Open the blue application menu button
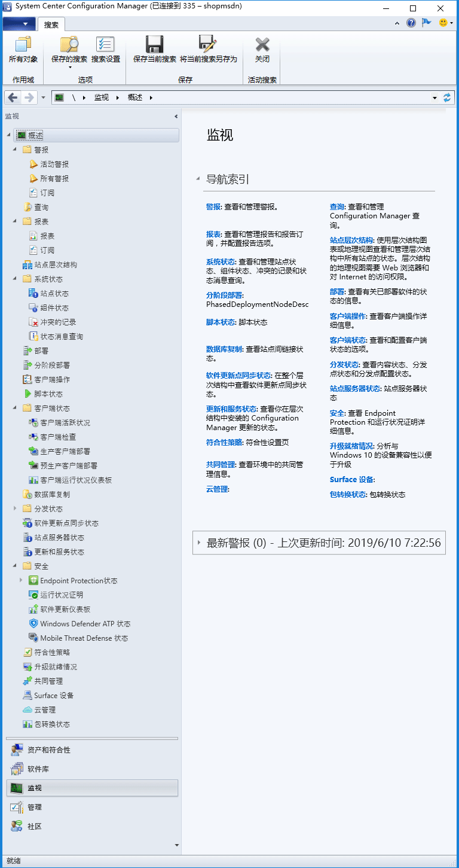The height and width of the screenshot is (868, 459). [19, 24]
